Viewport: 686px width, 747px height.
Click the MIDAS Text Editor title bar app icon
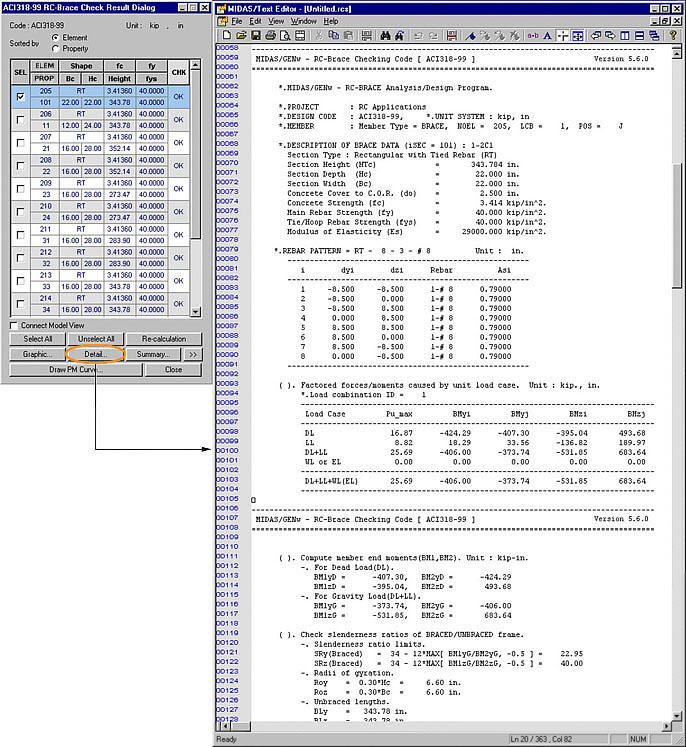pos(222,9)
